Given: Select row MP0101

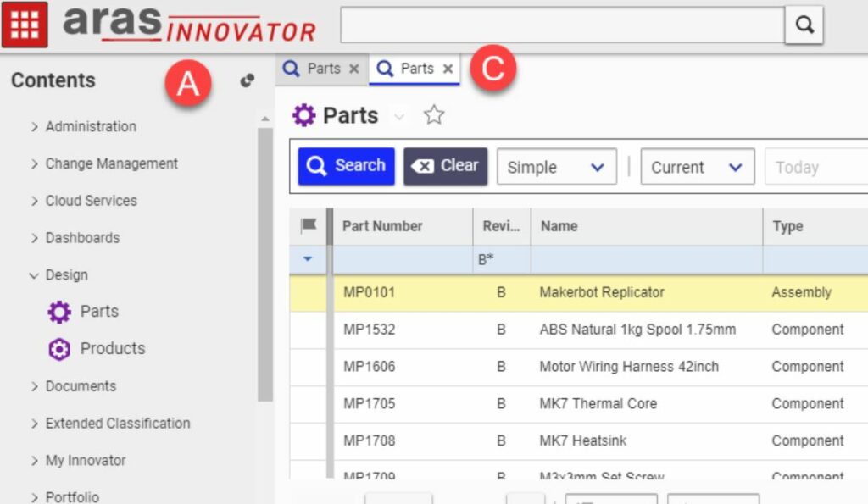Looking at the screenshot, I should pyautogui.click(x=578, y=293).
